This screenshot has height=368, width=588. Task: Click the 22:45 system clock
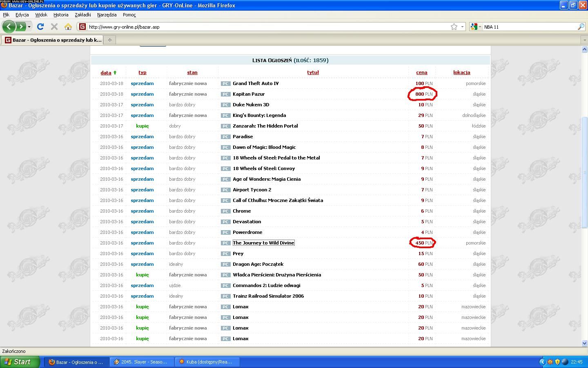pyautogui.click(x=577, y=362)
